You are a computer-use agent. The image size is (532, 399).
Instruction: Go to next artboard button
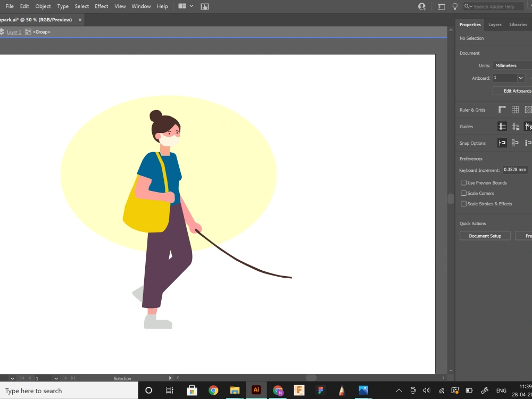[65, 378]
